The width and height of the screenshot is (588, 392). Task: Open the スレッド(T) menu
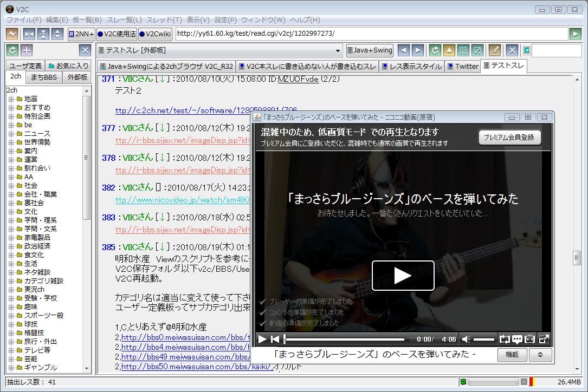(x=165, y=20)
